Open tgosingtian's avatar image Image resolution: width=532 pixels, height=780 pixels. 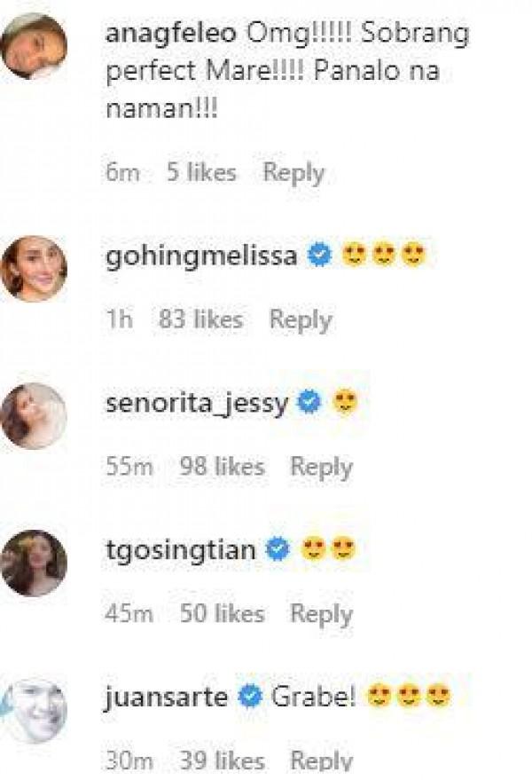pos(35,563)
